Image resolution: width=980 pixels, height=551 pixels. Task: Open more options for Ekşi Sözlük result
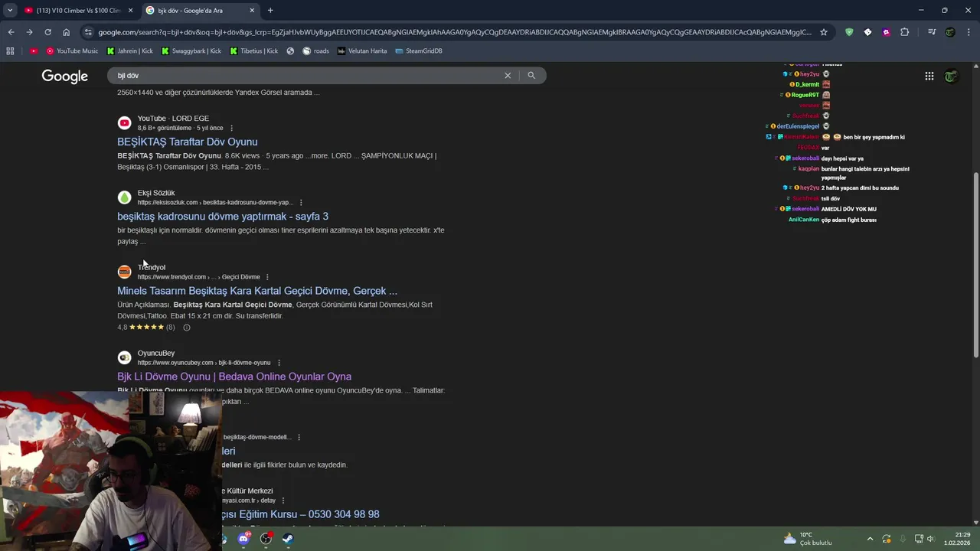301,203
